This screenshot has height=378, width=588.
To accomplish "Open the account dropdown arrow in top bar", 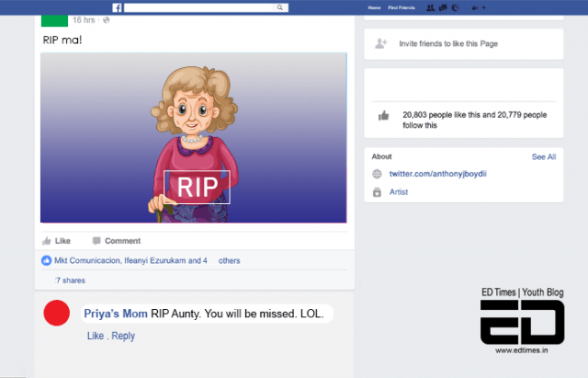I will click(484, 7).
